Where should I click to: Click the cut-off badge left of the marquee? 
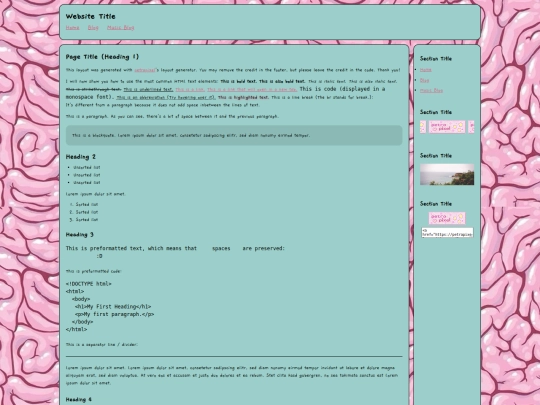click(423, 127)
